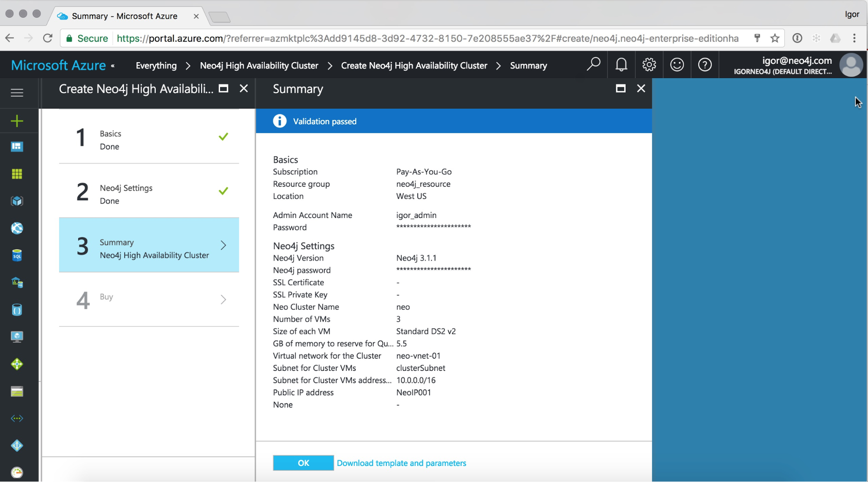Bookmark page using the star icon

point(775,38)
